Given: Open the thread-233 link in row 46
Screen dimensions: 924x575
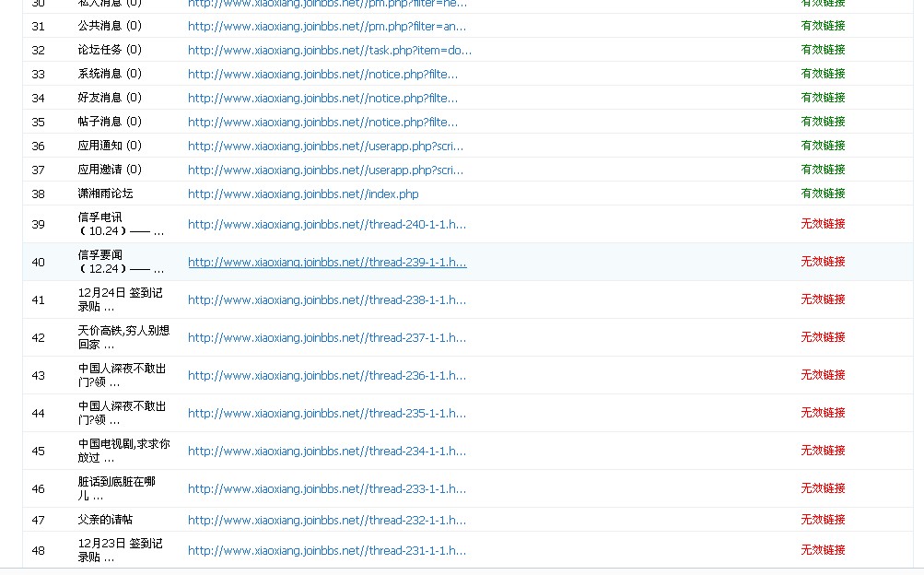Looking at the screenshot, I should coord(327,488).
